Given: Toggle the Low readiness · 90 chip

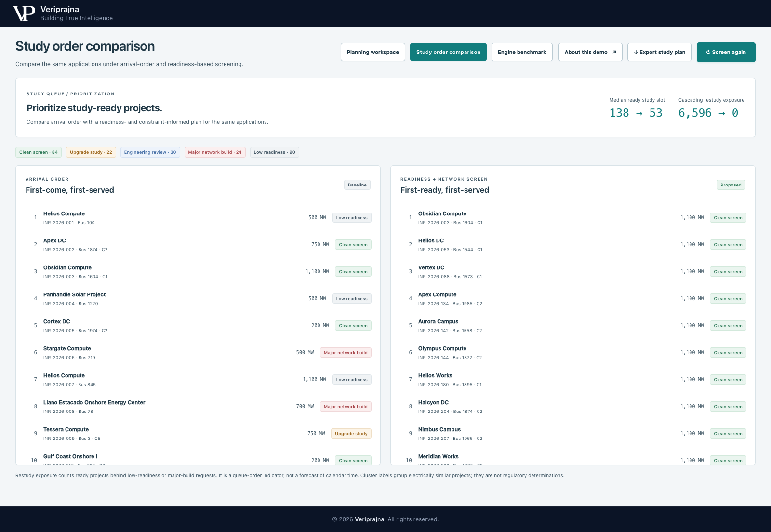Looking at the screenshot, I should 275,152.
